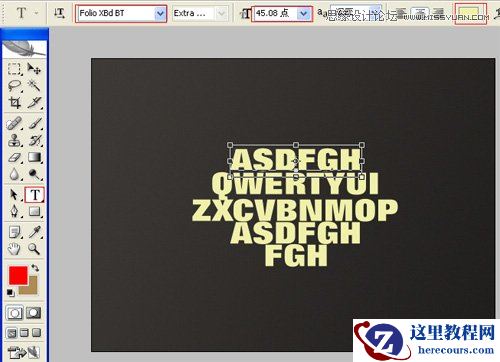This screenshot has height=362, width=500.
Task: Select the Pen tool
Action: pyautogui.click(x=14, y=211)
